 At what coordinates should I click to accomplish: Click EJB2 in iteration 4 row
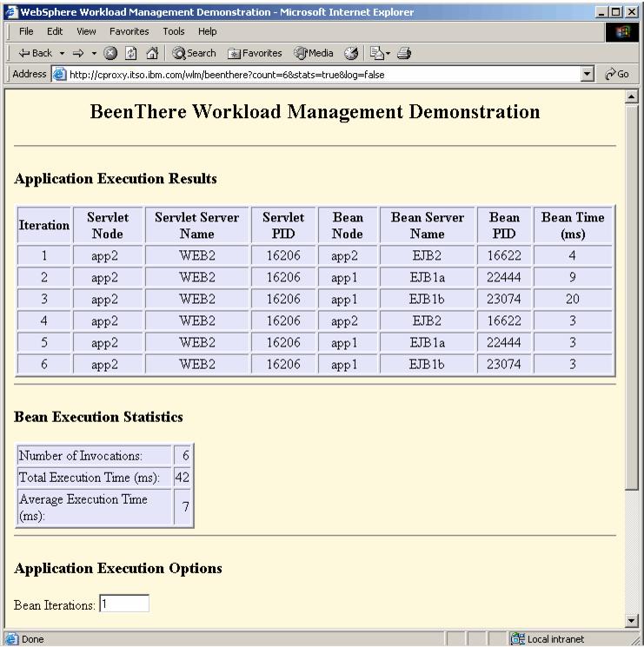427,320
